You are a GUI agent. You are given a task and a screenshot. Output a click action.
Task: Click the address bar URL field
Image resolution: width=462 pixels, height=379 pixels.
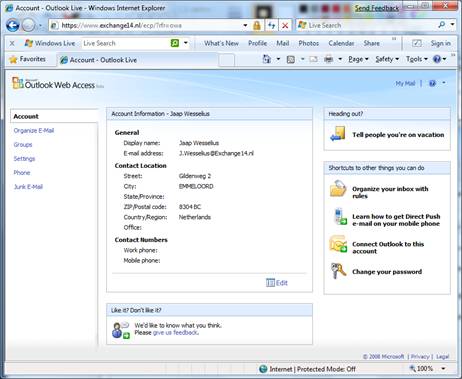[146, 25]
